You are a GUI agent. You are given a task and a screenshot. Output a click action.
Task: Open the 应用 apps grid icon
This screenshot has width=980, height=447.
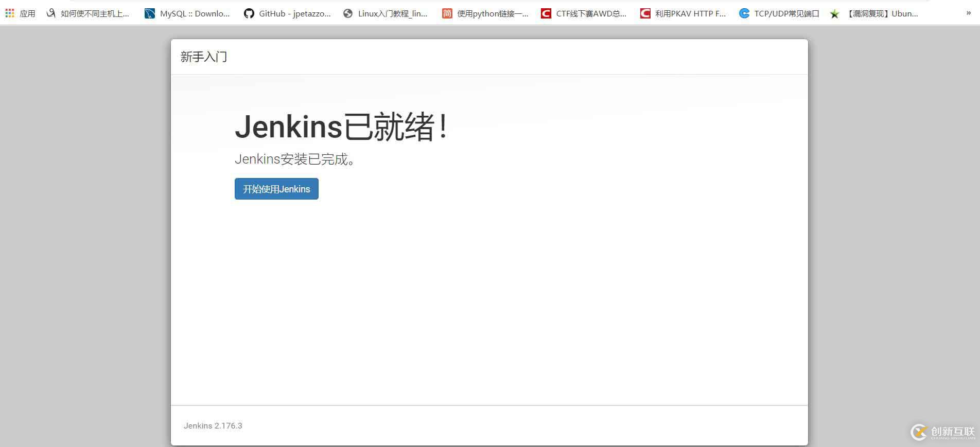point(10,13)
